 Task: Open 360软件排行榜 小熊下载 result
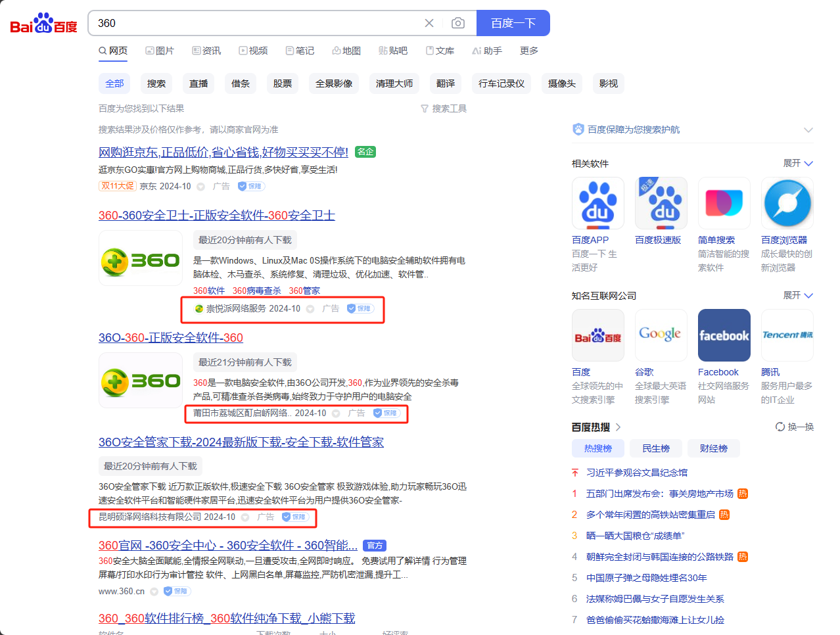click(x=227, y=618)
